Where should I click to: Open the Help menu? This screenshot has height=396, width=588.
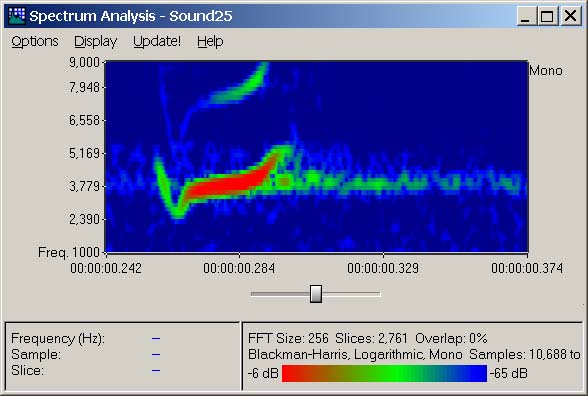[210, 41]
